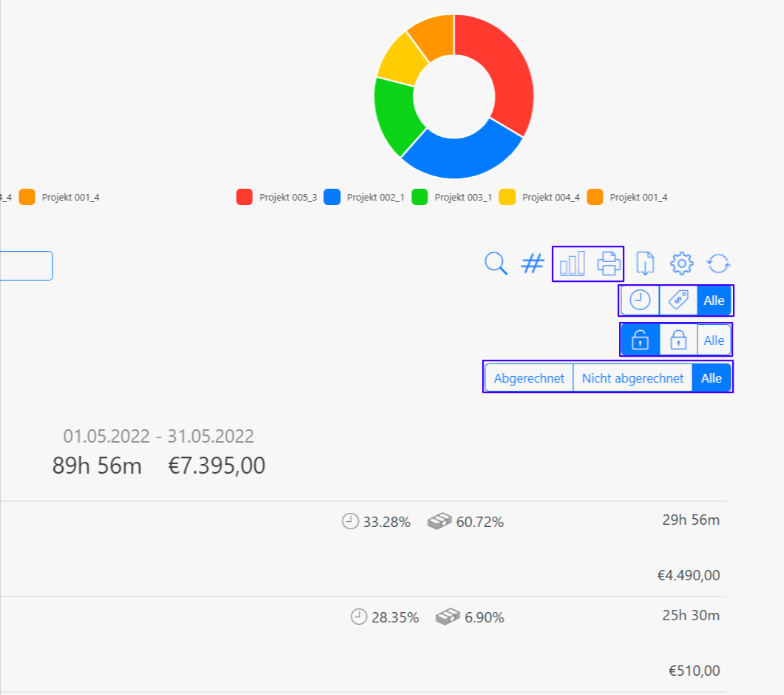Click the total amount €7.395,00
Screen dimensions: 784x695
pos(217,466)
